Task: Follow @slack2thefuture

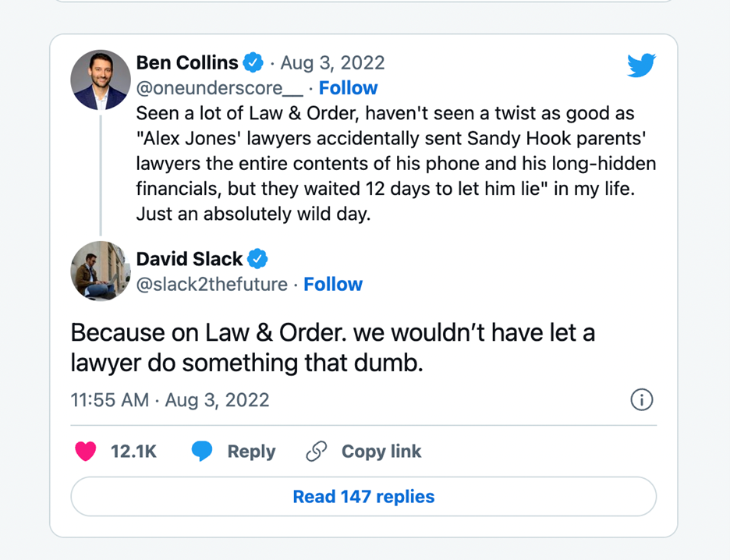Action: click(x=333, y=285)
